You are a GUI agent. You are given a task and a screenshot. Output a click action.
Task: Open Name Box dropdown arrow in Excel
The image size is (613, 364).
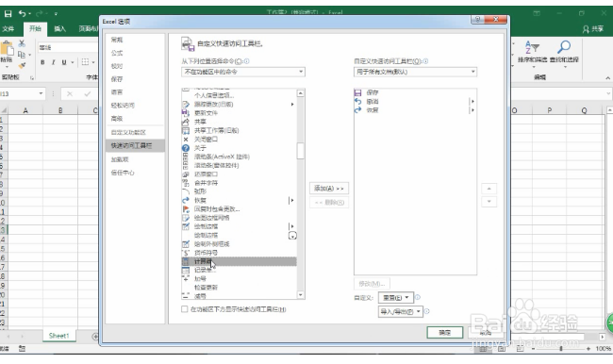(x=41, y=94)
